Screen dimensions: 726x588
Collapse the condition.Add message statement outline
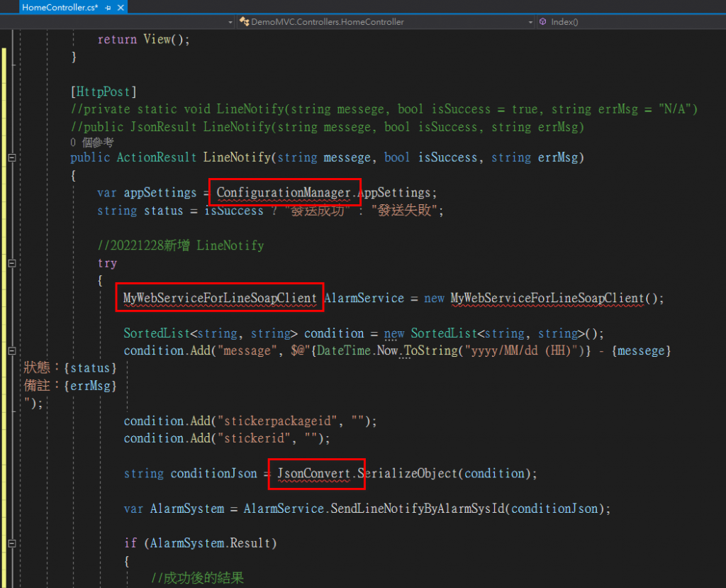point(12,351)
